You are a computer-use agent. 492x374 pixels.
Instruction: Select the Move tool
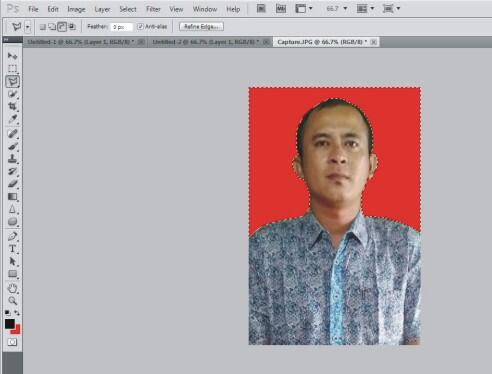[x=13, y=56]
